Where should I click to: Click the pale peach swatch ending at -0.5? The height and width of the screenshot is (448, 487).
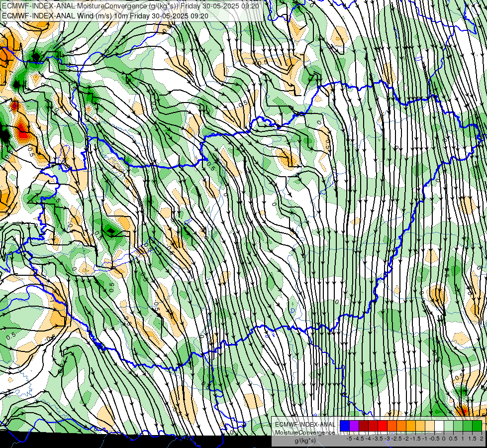(x=429, y=426)
